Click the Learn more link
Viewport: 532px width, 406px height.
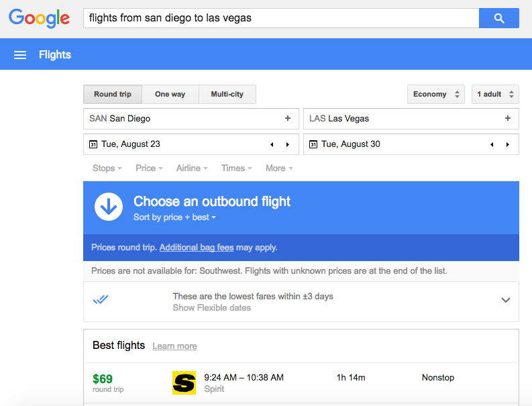coord(174,346)
